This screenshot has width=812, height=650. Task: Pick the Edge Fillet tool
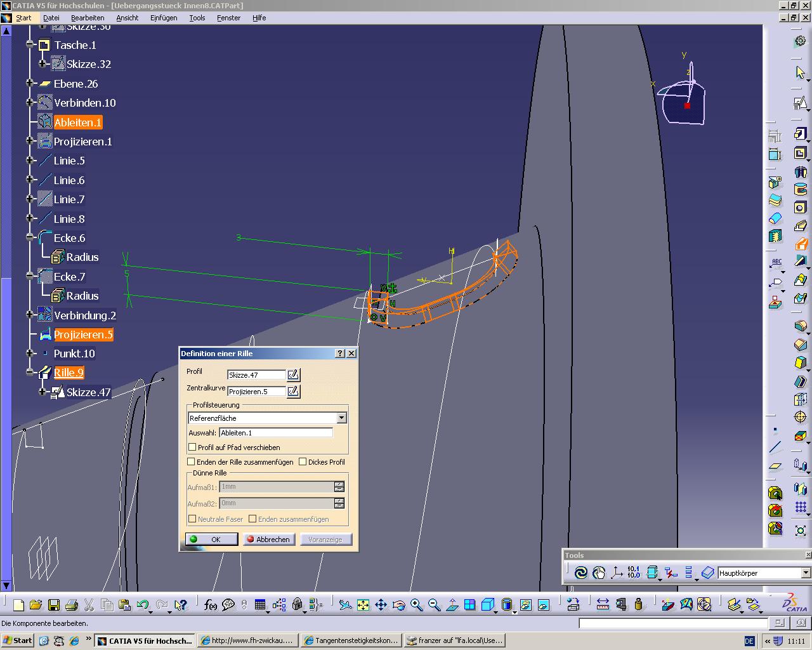tap(801, 326)
